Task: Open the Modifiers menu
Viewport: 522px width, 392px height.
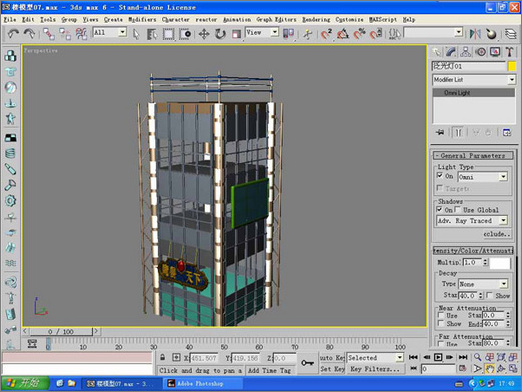Action: coord(142,20)
